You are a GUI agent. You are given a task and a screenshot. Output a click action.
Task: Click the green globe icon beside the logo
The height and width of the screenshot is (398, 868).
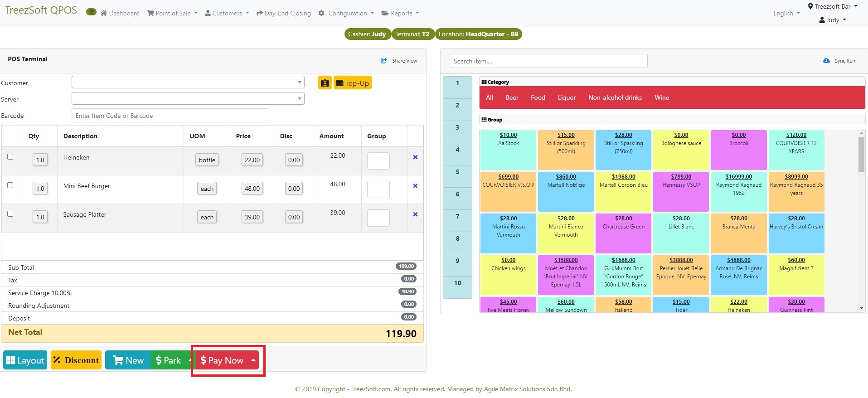91,12
